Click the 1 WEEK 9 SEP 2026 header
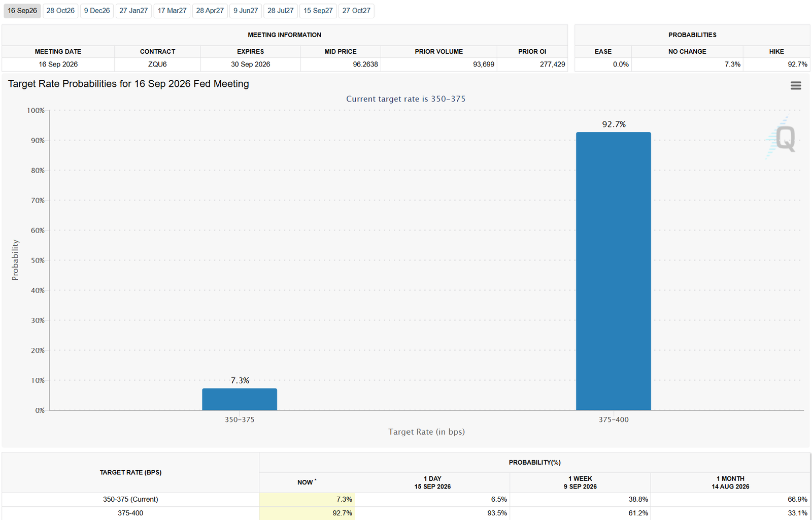 (x=580, y=482)
